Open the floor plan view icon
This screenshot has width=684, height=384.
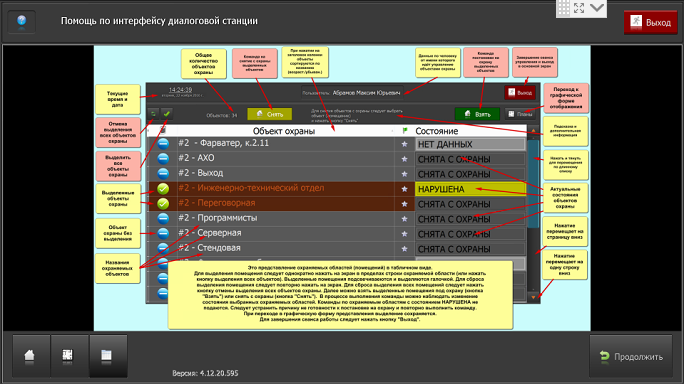tap(68, 356)
